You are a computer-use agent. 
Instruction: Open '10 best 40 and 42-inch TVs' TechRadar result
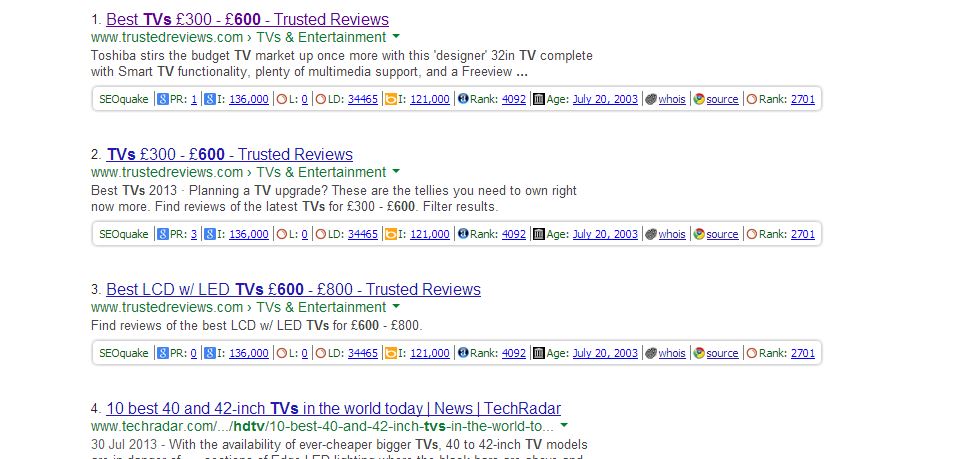334,409
